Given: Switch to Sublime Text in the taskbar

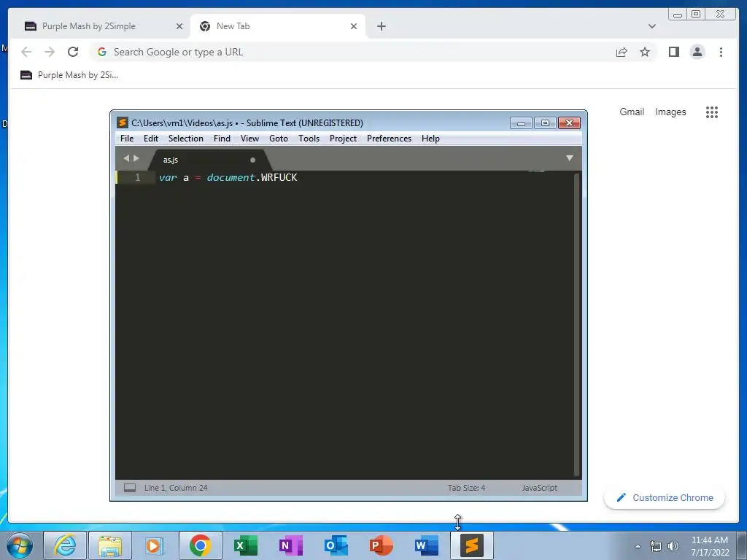Looking at the screenshot, I should [x=472, y=545].
